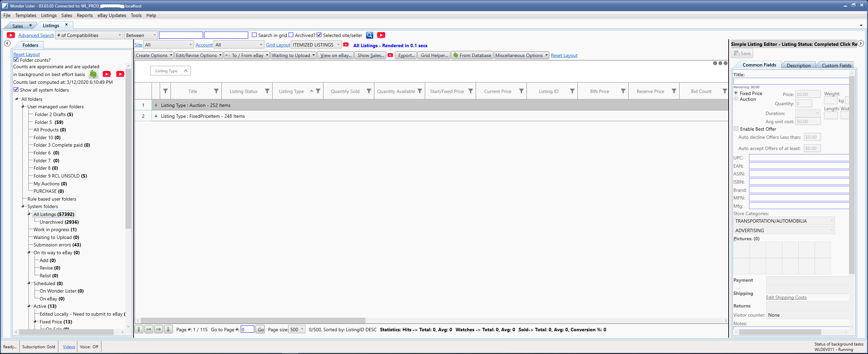Uncheck the Selected site/seller checkbox
868x354 pixels.
[319, 35]
